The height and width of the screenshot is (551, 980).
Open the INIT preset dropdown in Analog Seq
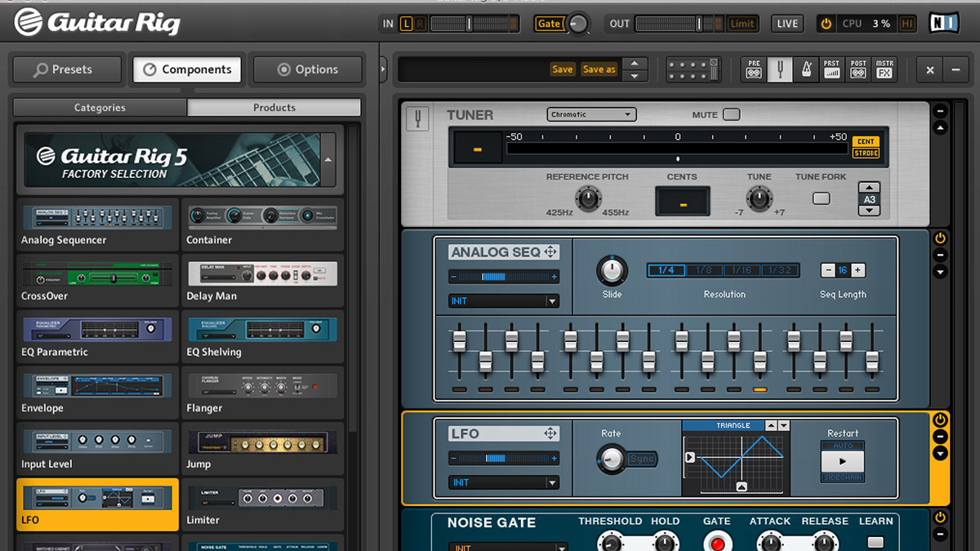[503, 301]
